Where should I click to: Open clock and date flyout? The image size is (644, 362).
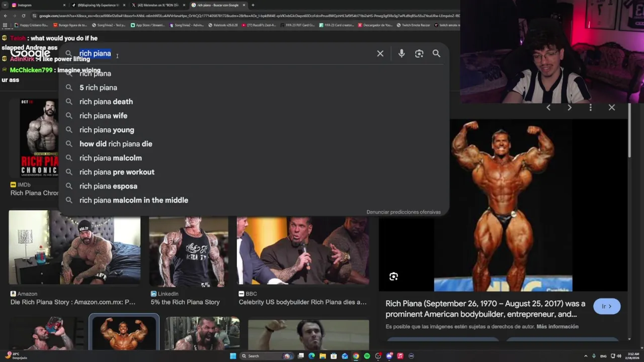click(x=631, y=356)
